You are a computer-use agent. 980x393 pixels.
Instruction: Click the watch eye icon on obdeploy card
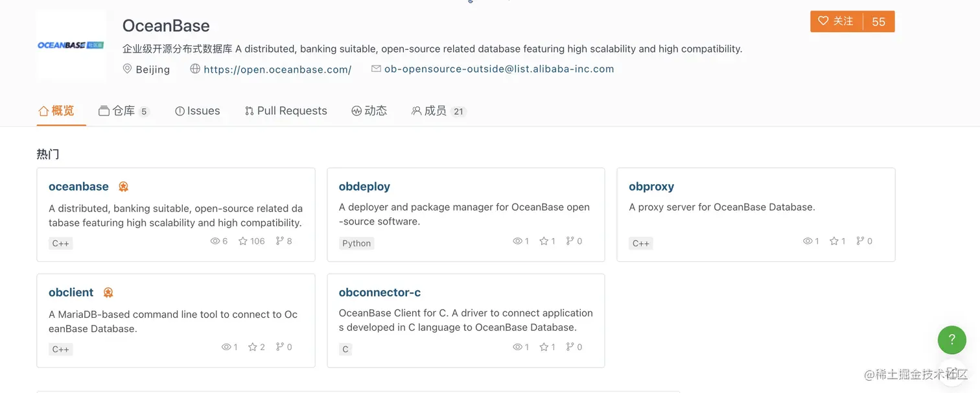pos(517,241)
